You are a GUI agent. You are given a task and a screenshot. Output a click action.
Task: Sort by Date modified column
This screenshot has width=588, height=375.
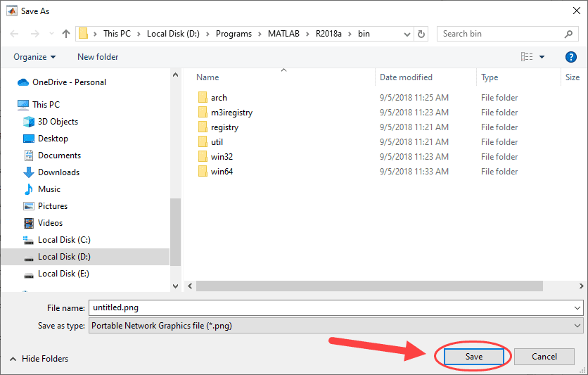click(406, 77)
